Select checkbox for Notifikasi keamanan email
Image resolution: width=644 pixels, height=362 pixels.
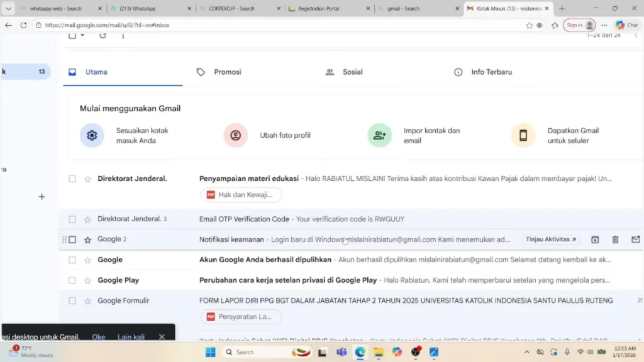pos(72,239)
